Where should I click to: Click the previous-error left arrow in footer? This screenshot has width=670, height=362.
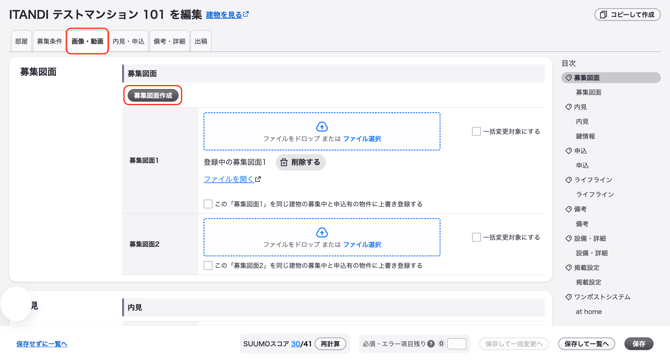(452, 344)
